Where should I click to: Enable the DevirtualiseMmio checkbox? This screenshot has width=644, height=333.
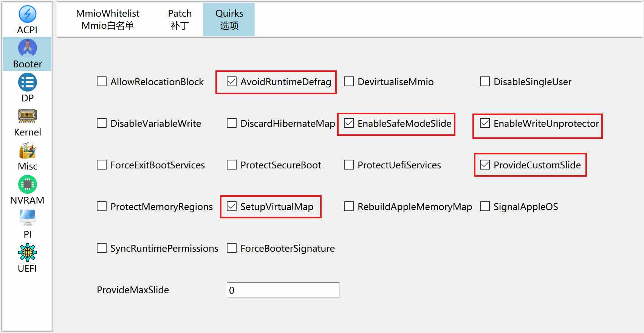[x=348, y=82]
